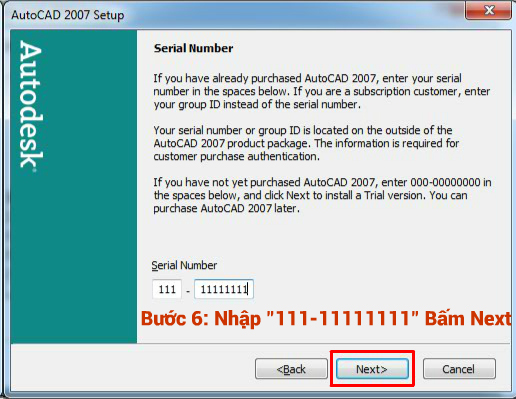Click the paragraph mentioning 000-00000000 trial
Screen dimensions: 516x399
tap(322, 195)
